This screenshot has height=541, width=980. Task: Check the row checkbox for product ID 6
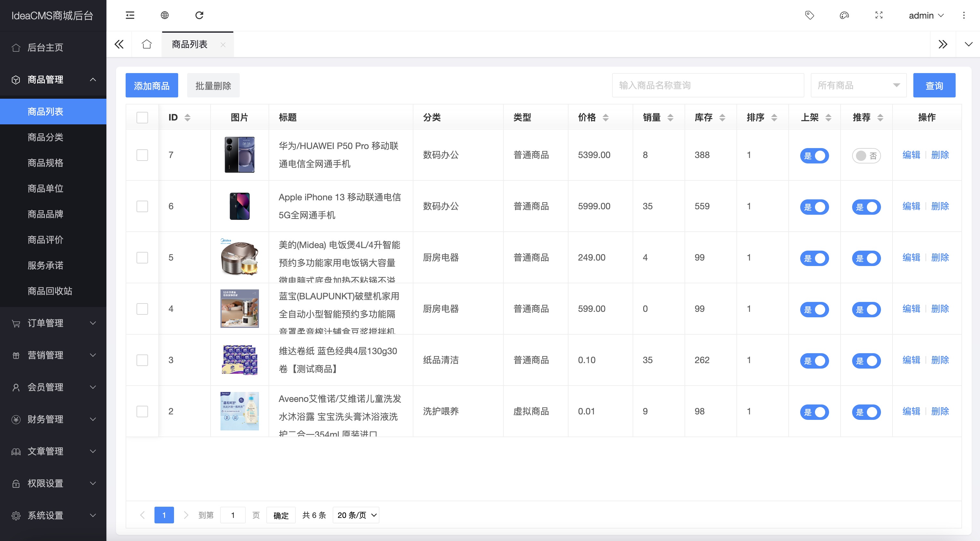coord(142,206)
